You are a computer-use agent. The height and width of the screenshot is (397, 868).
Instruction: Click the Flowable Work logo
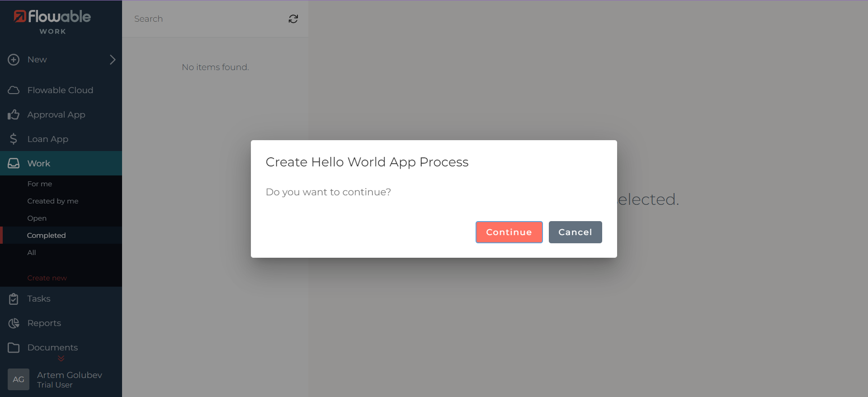pyautogui.click(x=52, y=22)
